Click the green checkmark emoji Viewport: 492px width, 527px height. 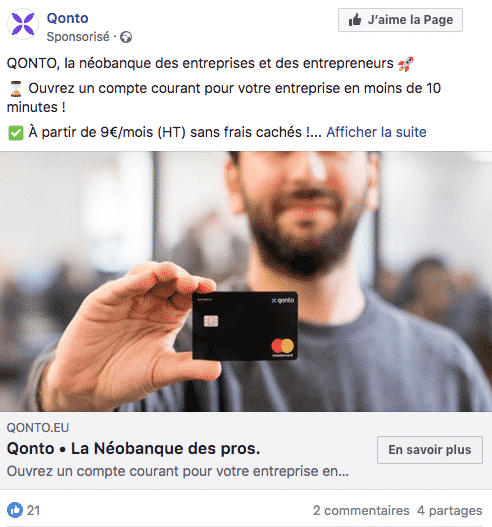(15, 133)
